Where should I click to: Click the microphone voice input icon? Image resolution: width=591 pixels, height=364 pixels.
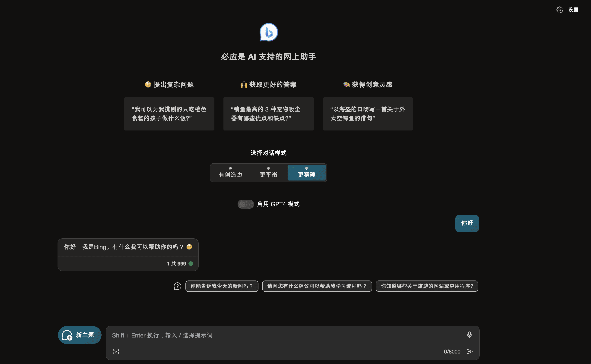point(469,335)
